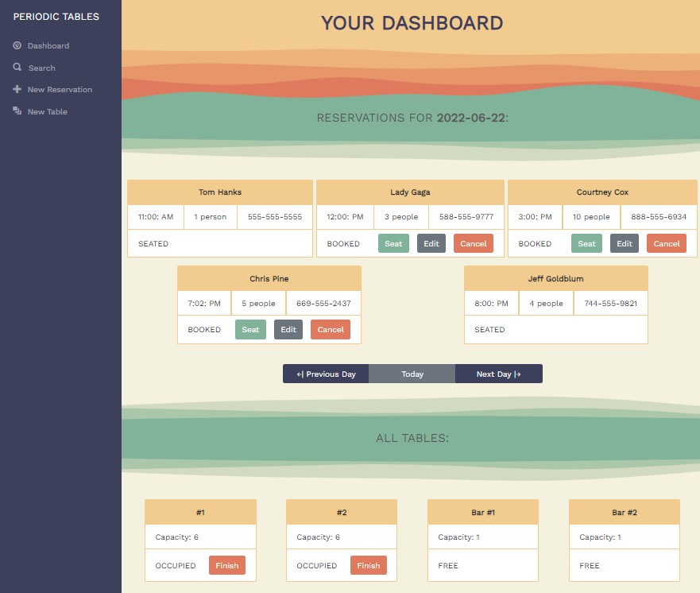Cancel the Chris Pine reservation

click(331, 330)
